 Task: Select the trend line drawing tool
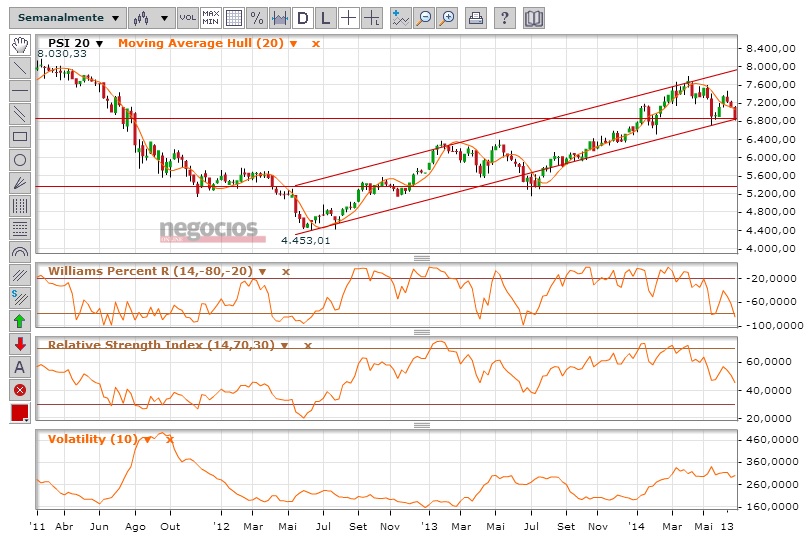pyautogui.click(x=20, y=68)
